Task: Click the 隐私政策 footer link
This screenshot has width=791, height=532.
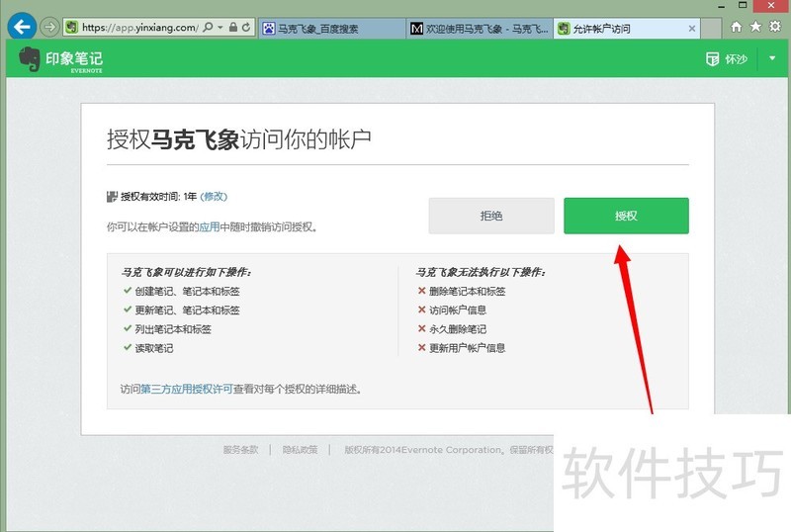Action: (301, 450)
